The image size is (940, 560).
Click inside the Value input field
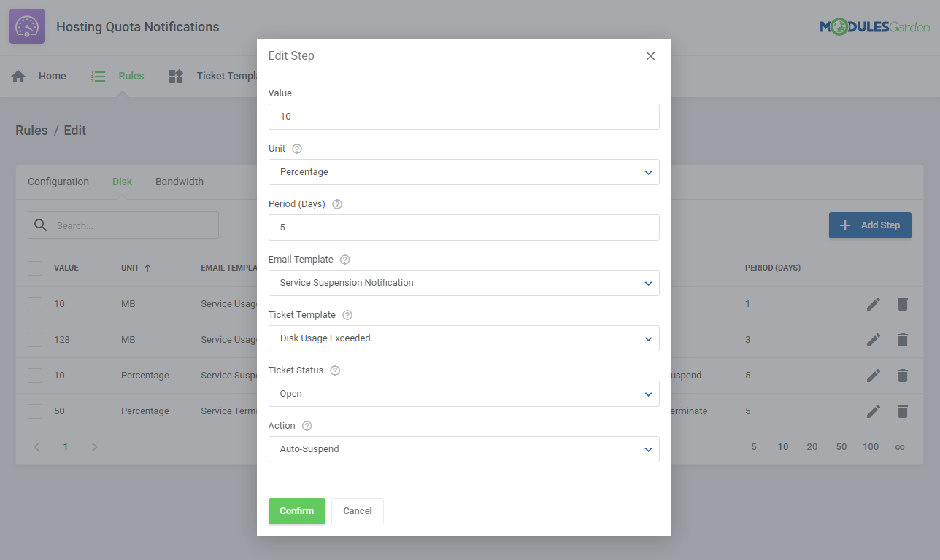coord(464,117)
